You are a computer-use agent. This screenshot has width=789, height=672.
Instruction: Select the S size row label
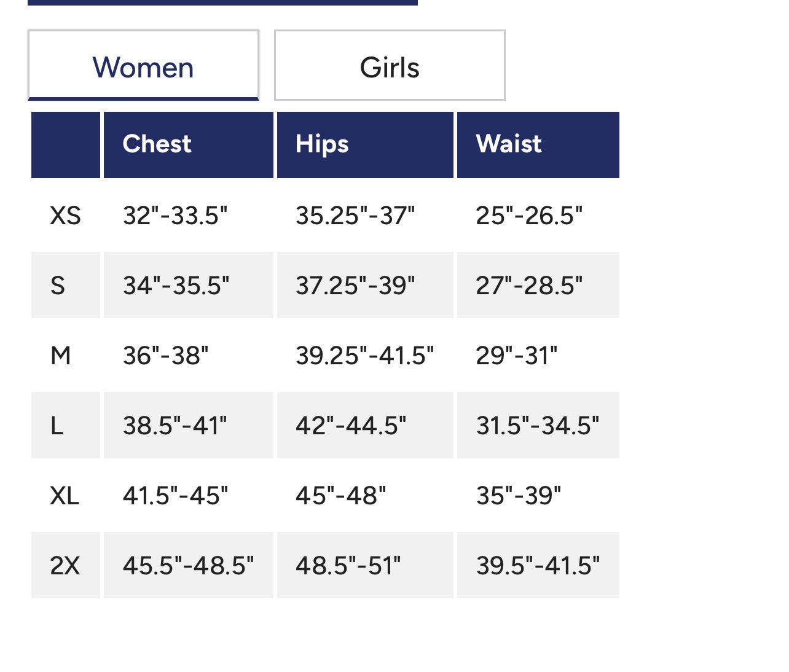point(58,286)
